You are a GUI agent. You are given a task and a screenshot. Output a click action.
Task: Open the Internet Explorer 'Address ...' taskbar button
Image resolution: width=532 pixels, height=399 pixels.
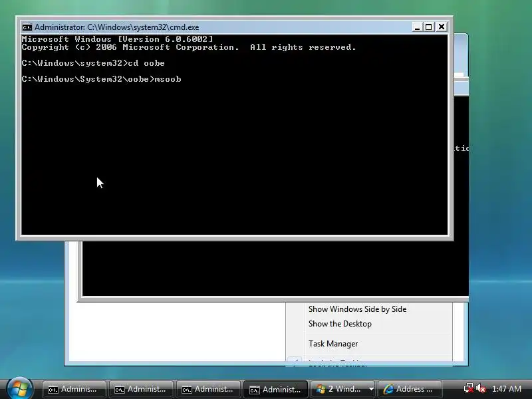pyautogui.click(x=410, y=389)
